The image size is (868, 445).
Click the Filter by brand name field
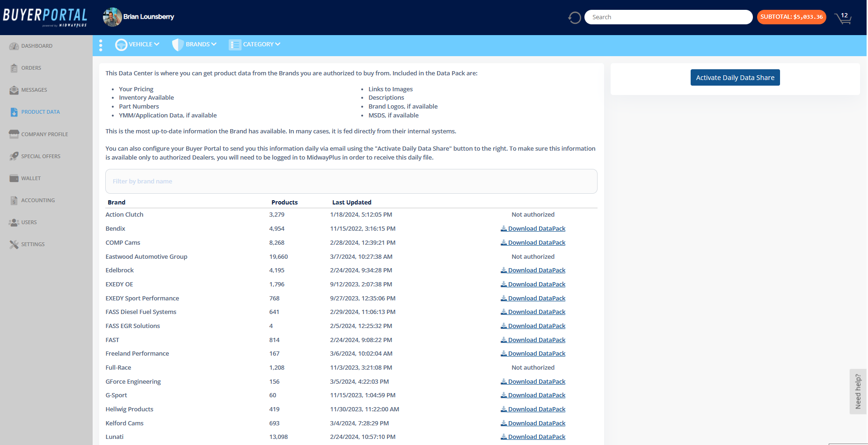(x=351, y=181)
